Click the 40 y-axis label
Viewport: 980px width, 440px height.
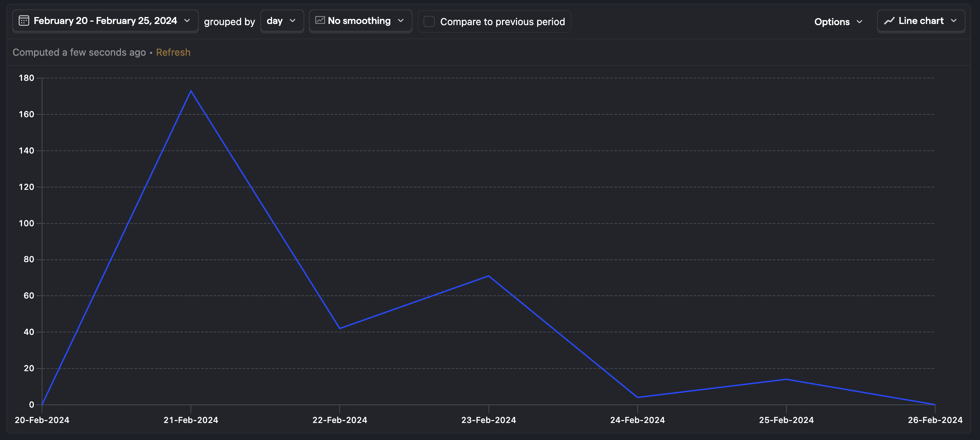click(29, 332)
